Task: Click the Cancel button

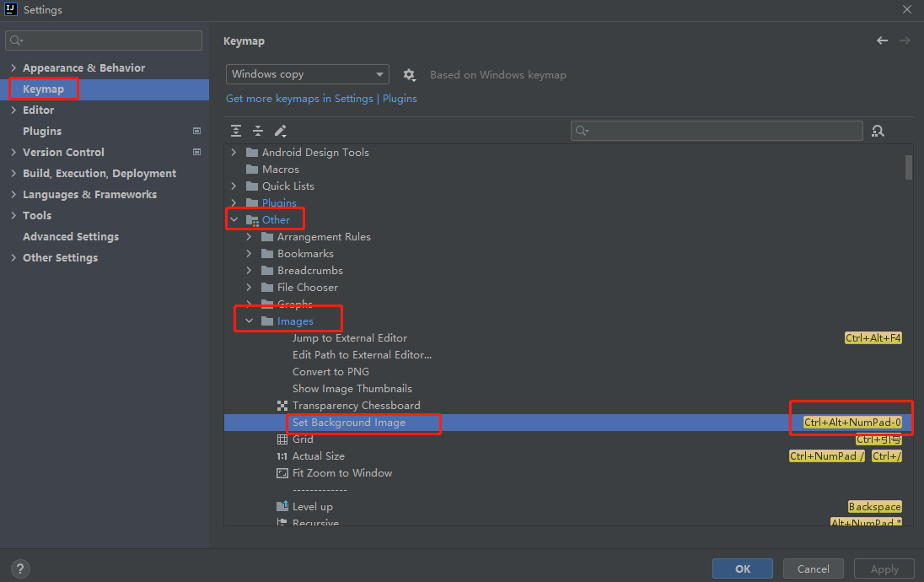Action: tap(814, 569)
